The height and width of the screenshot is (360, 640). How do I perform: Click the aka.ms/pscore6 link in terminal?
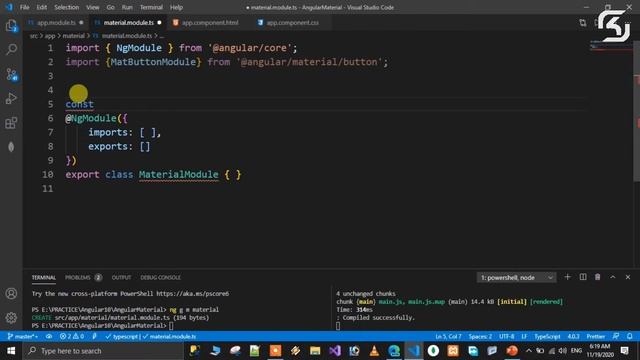(x=192, y=293)
